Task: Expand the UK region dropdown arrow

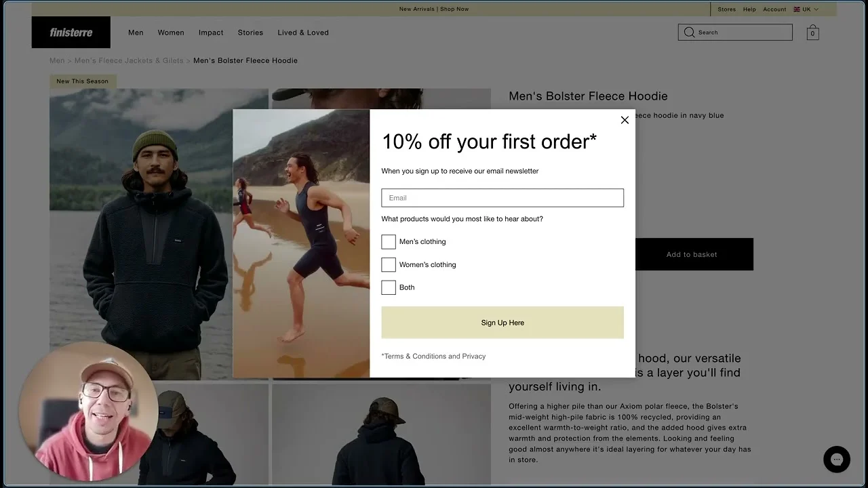Action: point(816,9)
